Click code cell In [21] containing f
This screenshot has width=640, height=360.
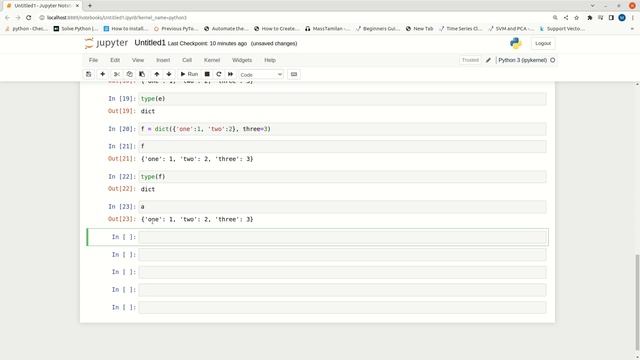tap(342, 147)
